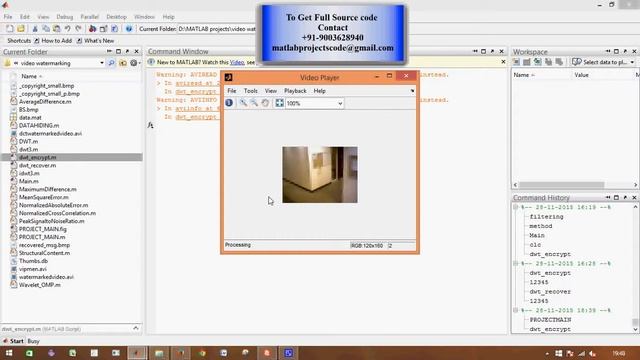Viewport: 640px width, 360px height.
Task: Collapse the 16:19 Command History group
Action: click(516, 207)
